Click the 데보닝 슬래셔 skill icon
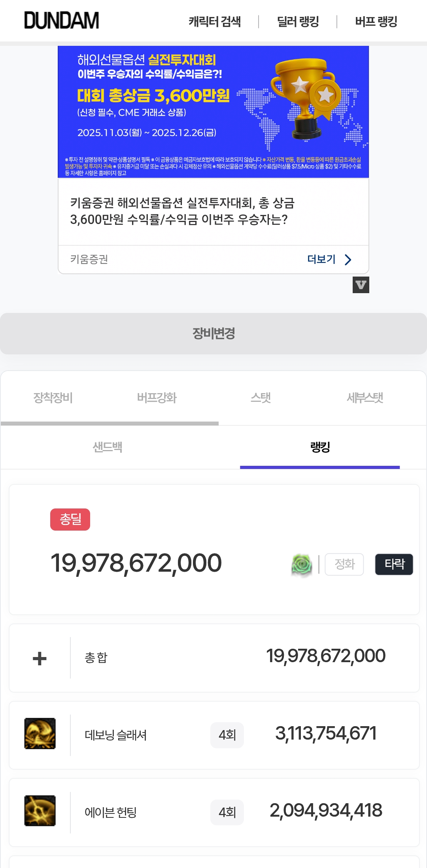 click(x=40, y=734)
